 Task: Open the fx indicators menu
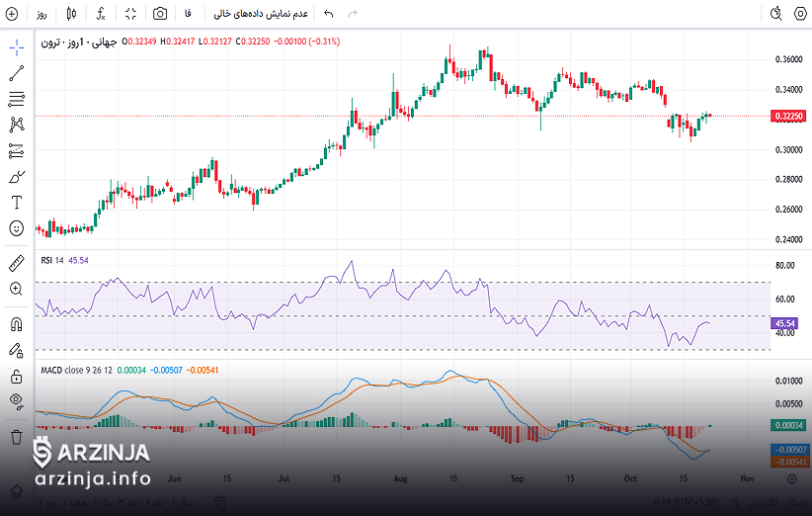[x=101, y=14]
